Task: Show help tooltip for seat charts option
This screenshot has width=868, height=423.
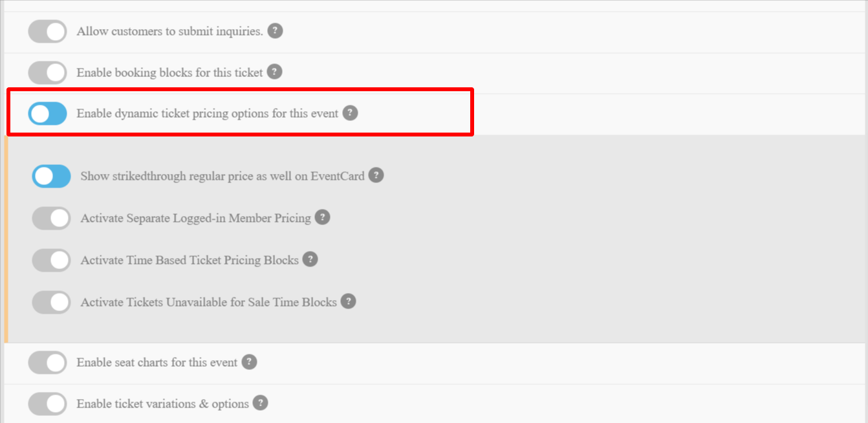Action: pyautogui.click(x=250, y=362)
